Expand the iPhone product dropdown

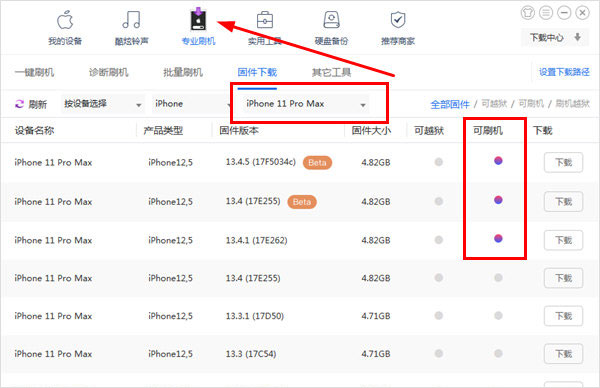click(192, 104)
